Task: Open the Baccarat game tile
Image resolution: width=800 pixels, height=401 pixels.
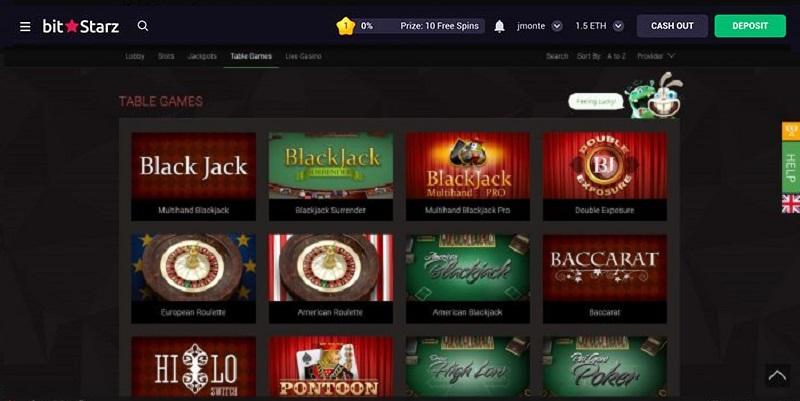Action: [x=605, y=279]
